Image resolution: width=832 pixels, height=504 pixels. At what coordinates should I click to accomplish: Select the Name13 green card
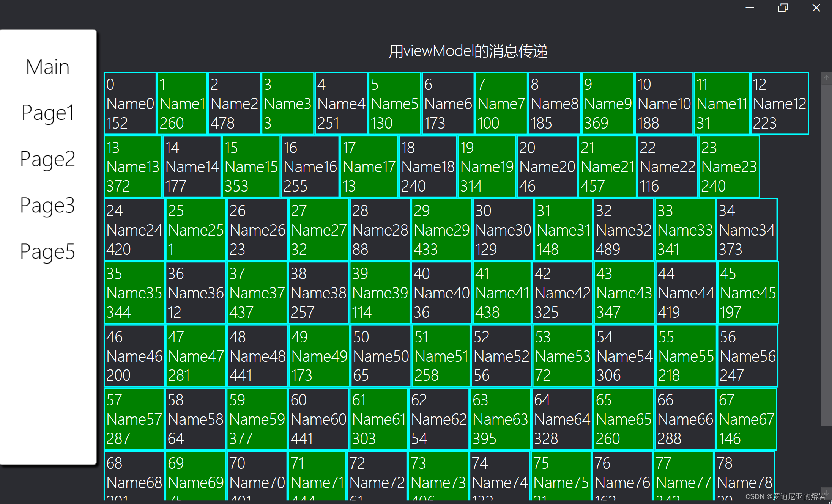point(133,166)
